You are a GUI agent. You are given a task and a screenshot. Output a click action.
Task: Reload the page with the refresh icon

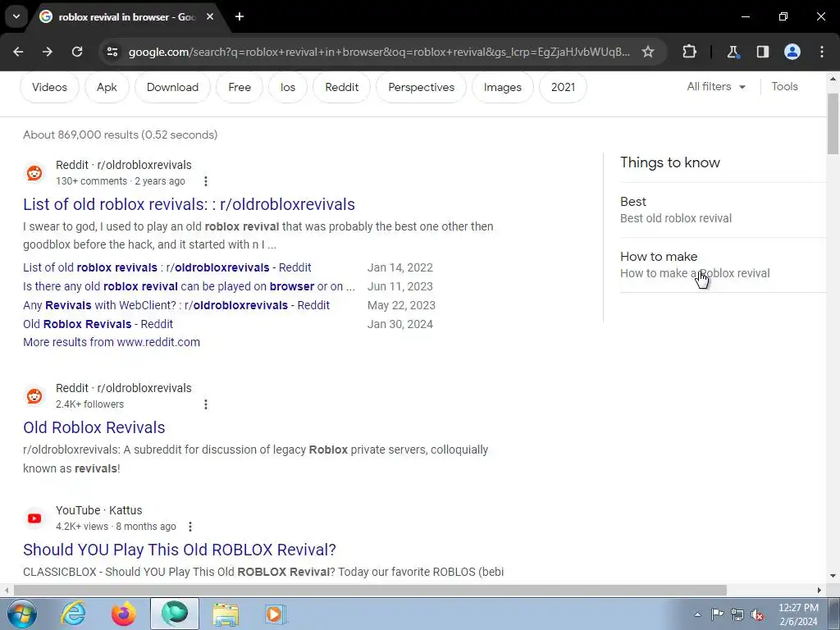tap(77, 52)
